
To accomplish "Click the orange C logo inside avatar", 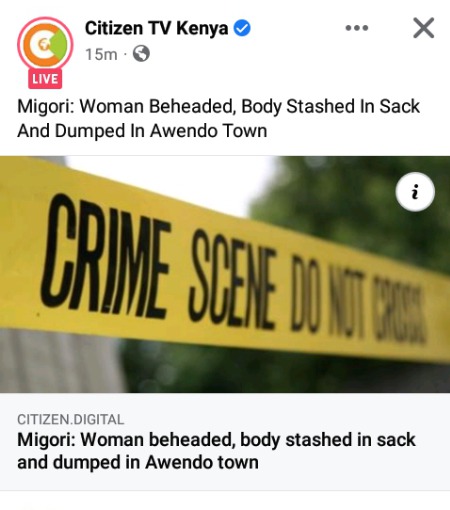I will [41, 45].
